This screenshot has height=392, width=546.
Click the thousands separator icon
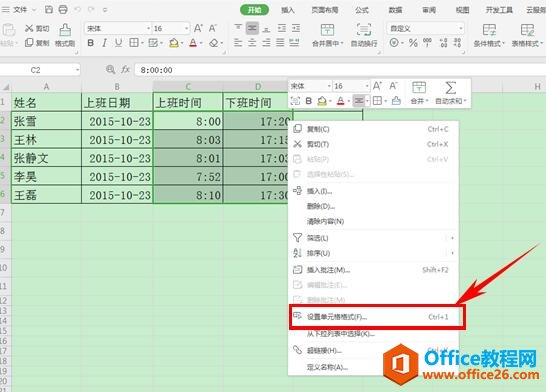pos(427,43)
